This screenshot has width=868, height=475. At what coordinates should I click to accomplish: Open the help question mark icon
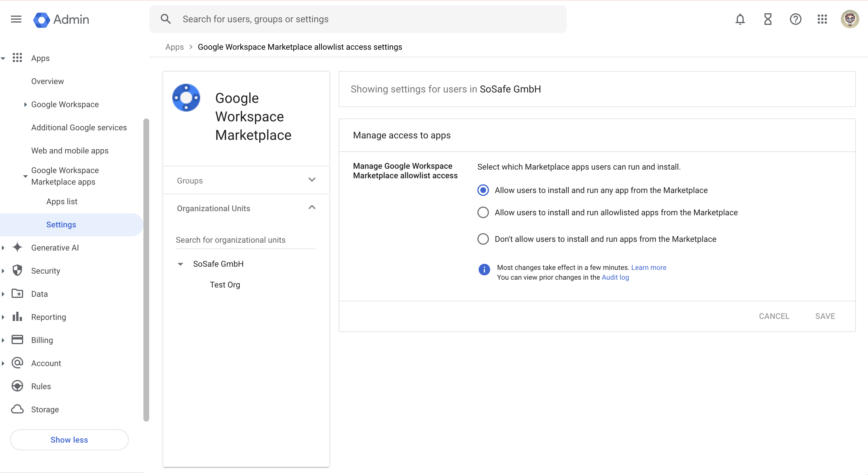(795, 19)
